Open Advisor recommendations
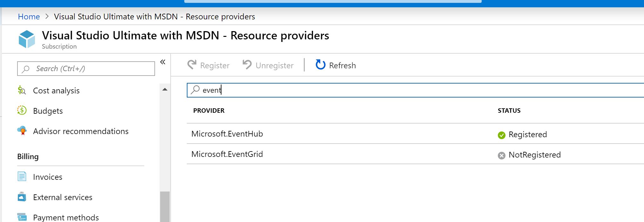 coord(81,131)
